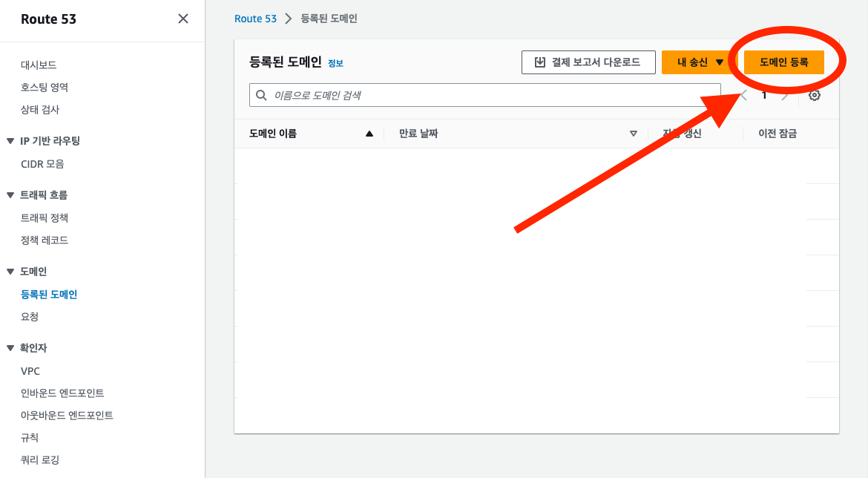
Task: Collapse the IP 기반 라우팅 section
Action: [x=10, y=141]
